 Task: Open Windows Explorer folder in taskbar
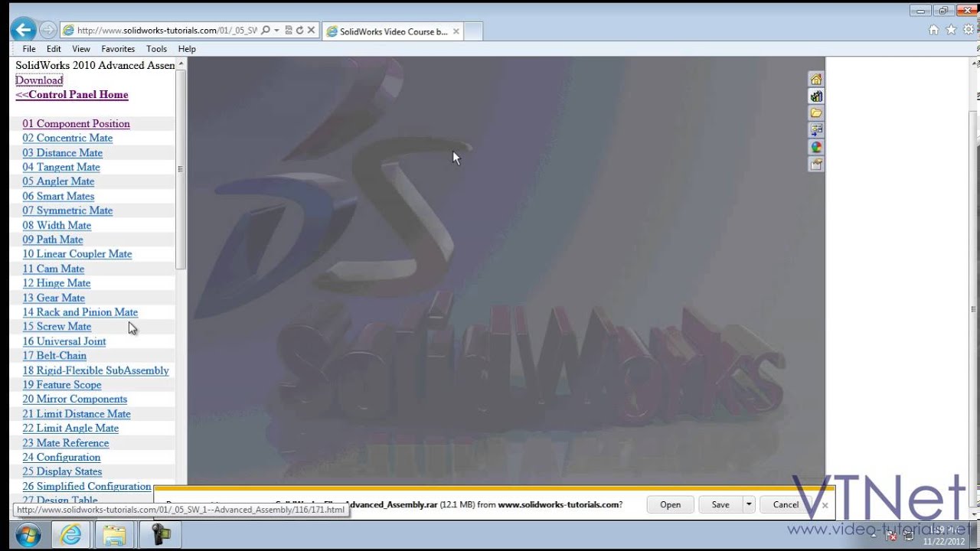click(x=114, y=534)
